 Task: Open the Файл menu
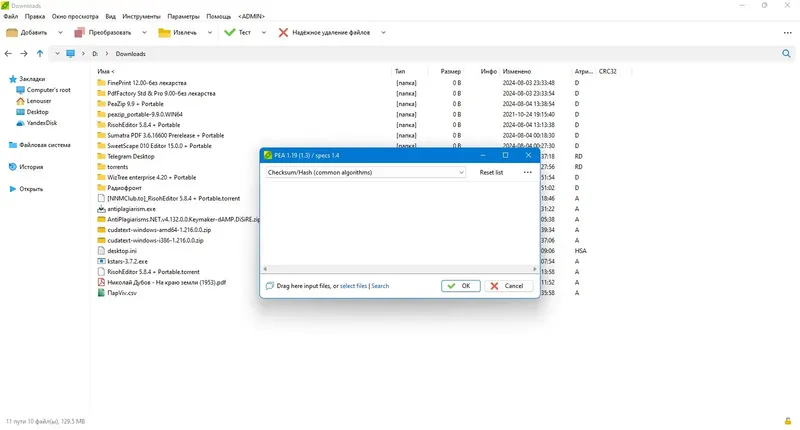[11, 16]
